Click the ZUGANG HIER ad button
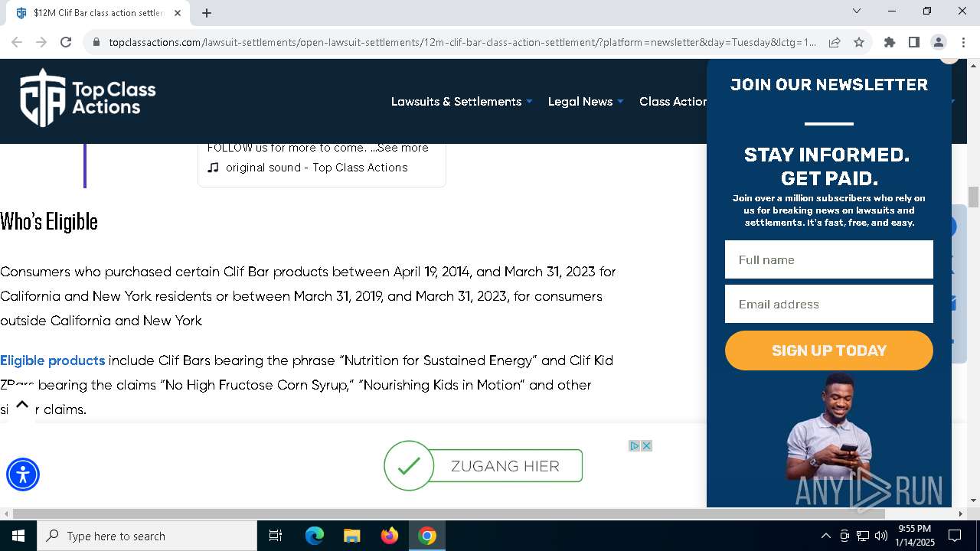This screenshot has height=551, width=980. pyautogui.click(x=505, y=466)
